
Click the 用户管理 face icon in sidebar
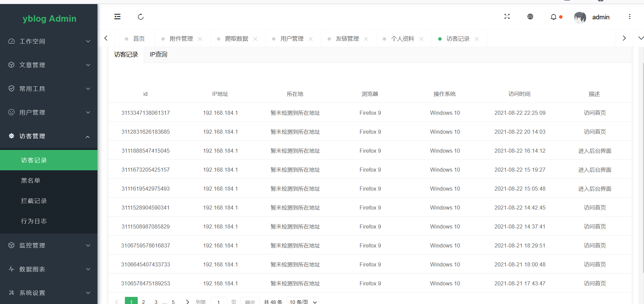12,112
